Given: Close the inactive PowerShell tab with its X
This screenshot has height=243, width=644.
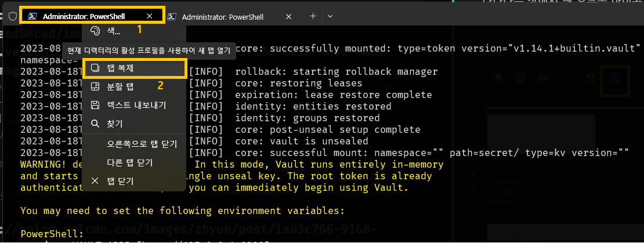Looking at the screenshot, I should coord(288,17).
